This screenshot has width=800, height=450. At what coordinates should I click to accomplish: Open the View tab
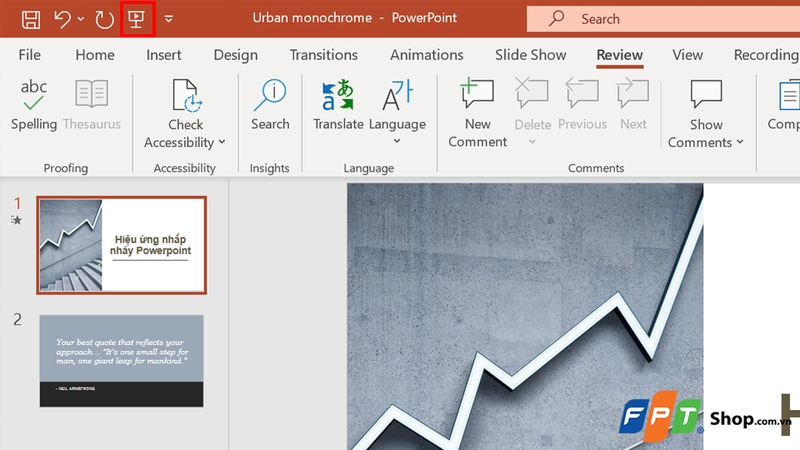tap(687, 55)
